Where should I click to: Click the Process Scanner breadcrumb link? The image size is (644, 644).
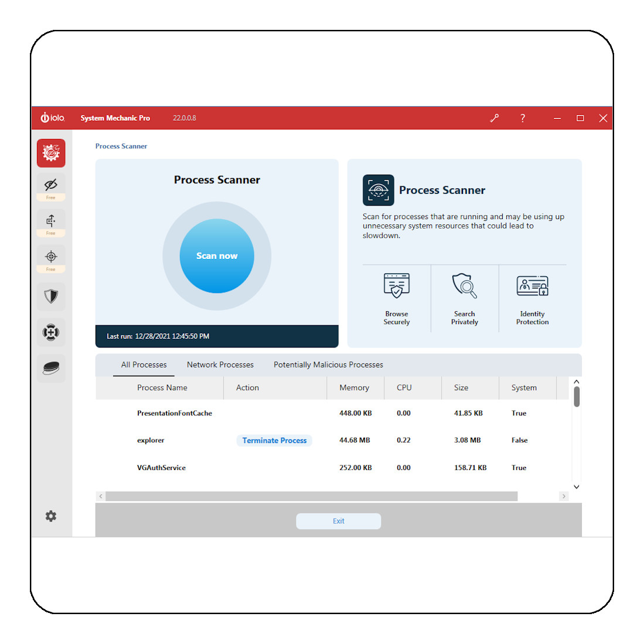[x=121, y=146]
